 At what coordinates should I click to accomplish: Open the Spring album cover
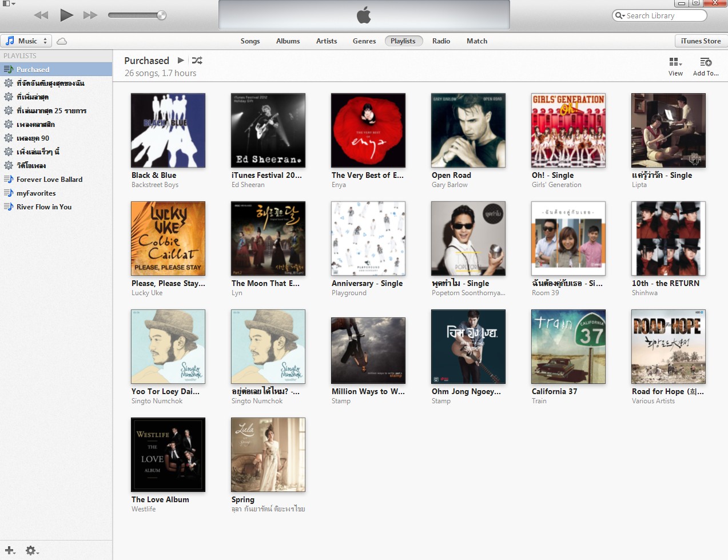click(x=268, y=455)
